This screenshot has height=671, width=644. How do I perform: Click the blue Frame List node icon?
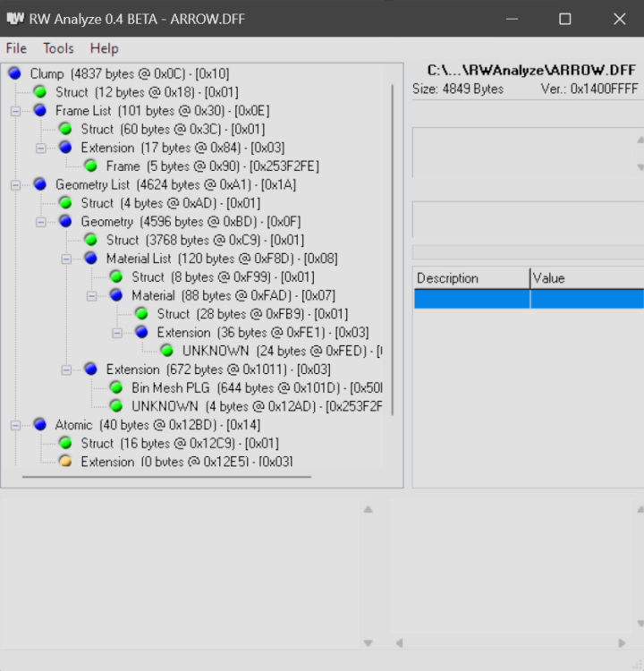pyautogui.click(x=39, y=111)
